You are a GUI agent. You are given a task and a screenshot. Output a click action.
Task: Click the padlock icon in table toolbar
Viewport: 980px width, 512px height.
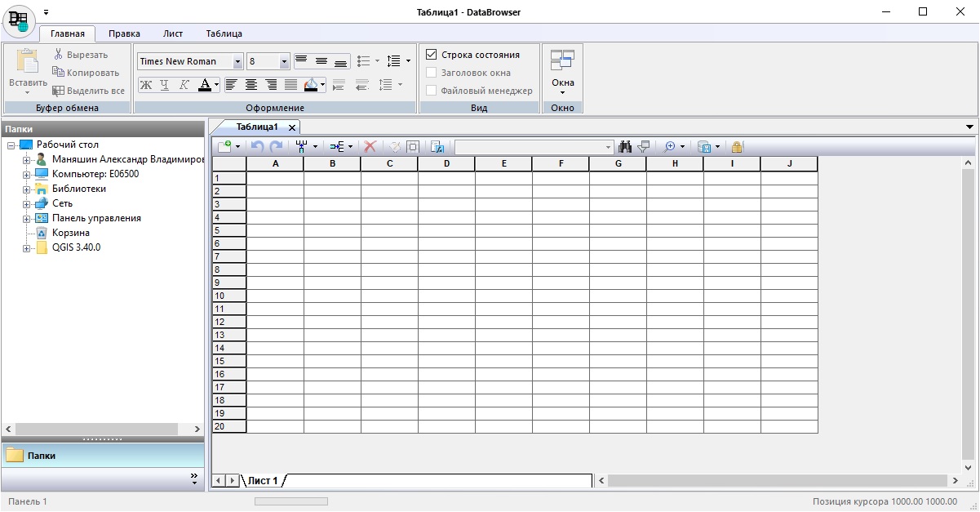[737, 147]
